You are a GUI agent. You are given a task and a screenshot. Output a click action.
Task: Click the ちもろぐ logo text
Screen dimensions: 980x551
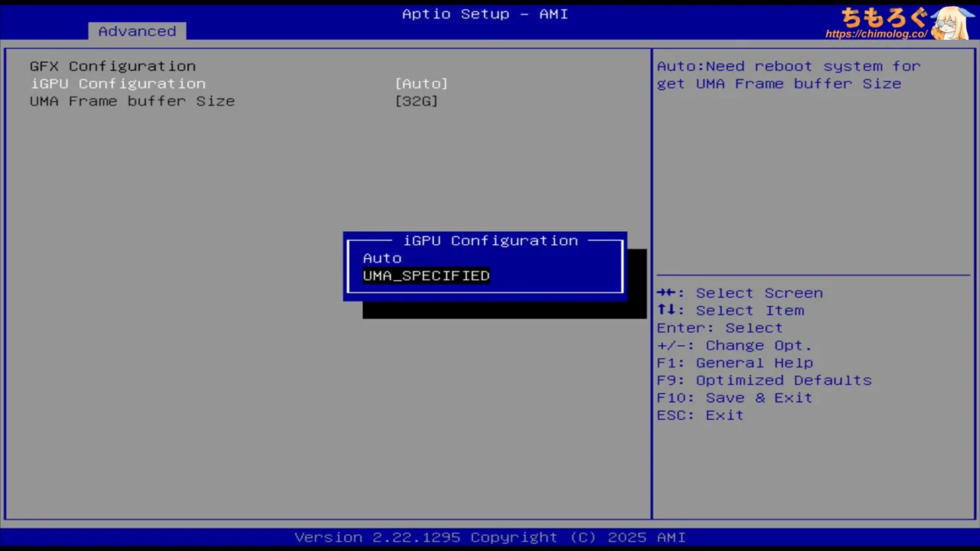[x=883, y=17]
